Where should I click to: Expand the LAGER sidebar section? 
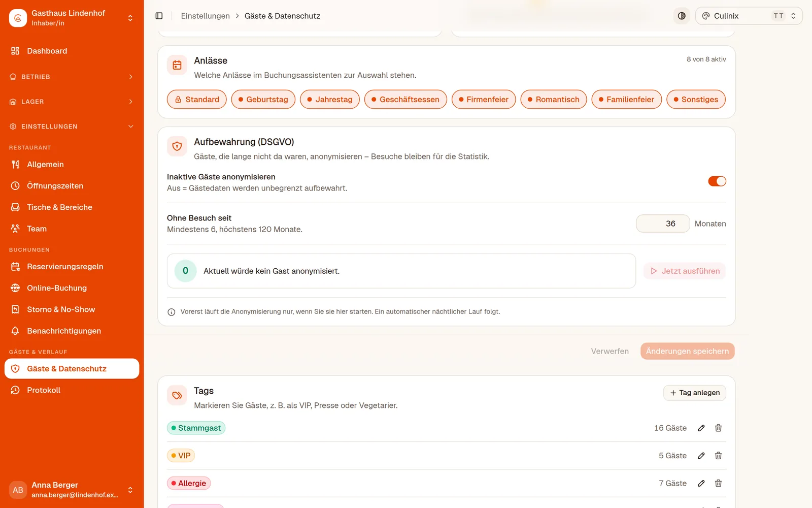72,102
